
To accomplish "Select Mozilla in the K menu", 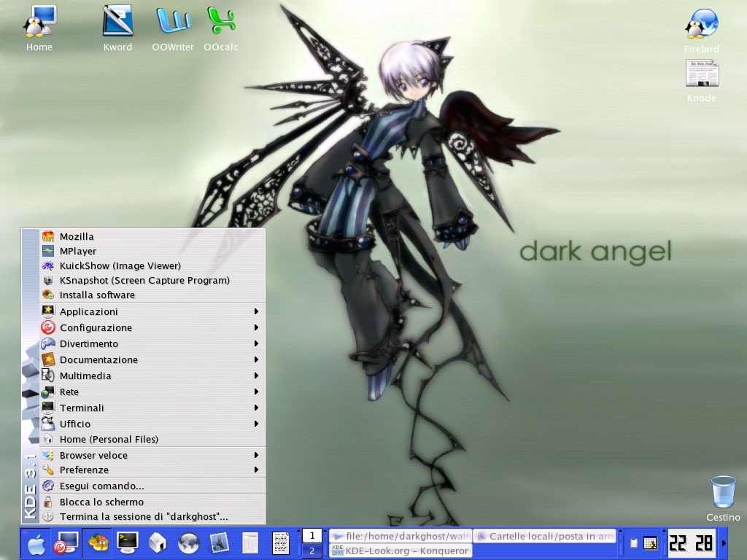I will [x=152, y=237].
